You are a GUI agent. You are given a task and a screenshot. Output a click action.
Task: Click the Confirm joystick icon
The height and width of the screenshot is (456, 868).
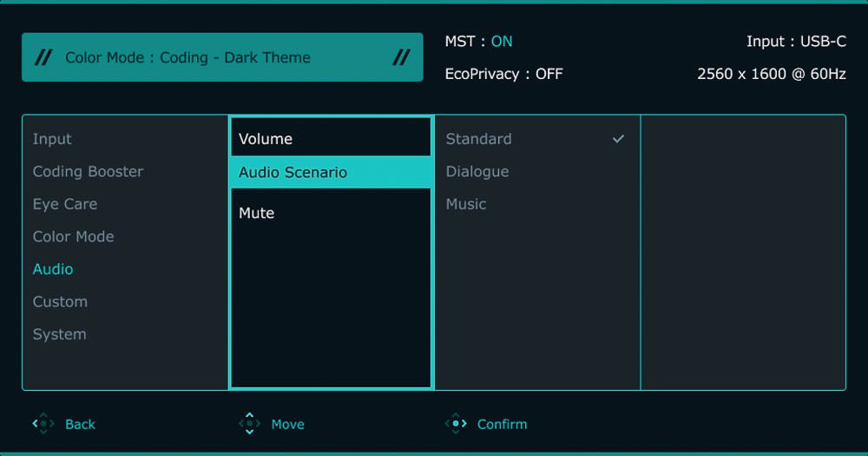(x=456, y=424)
